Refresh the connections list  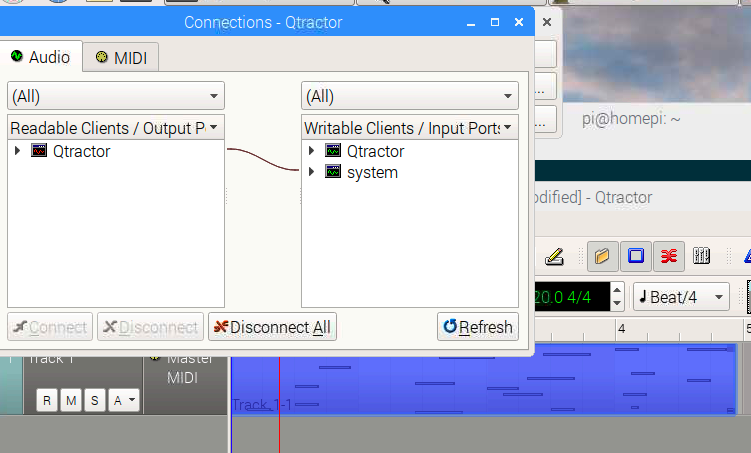click(x=478, y=327)
